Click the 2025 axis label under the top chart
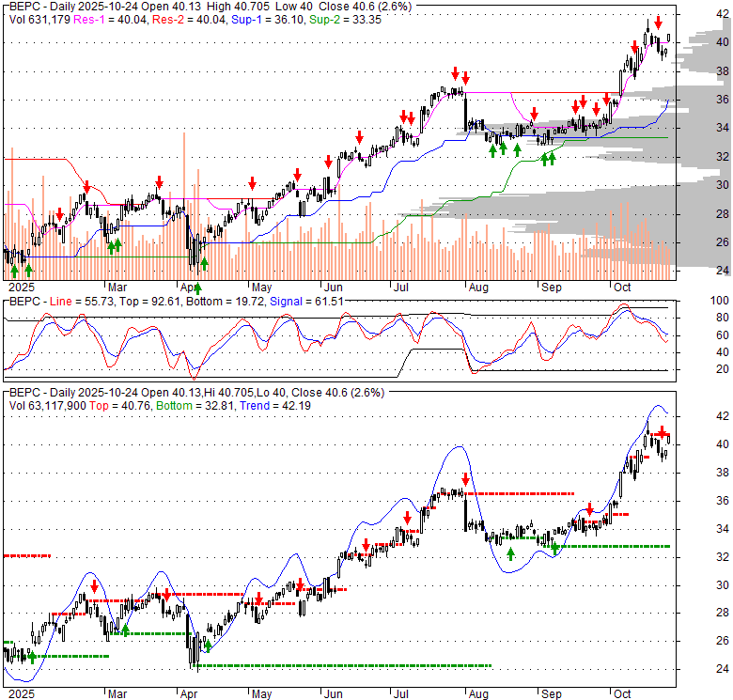733x700 pixels. [x=22, y=288]
